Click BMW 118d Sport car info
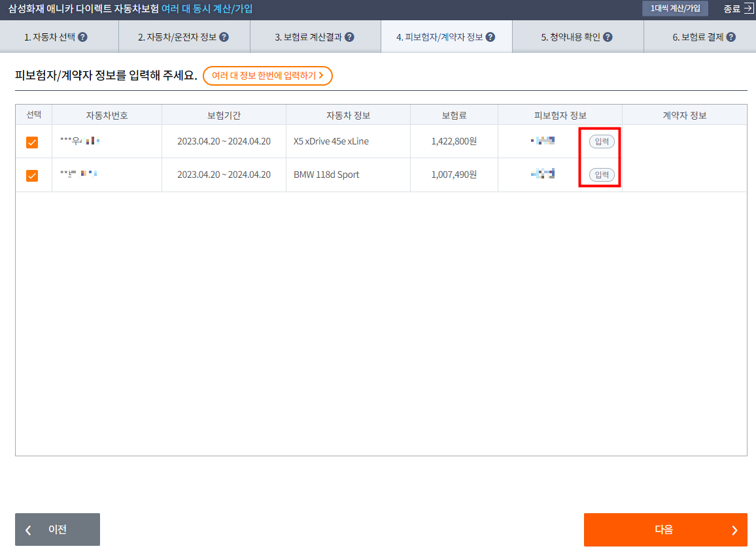This screenshot has width=756, height=555. point(326,175)
